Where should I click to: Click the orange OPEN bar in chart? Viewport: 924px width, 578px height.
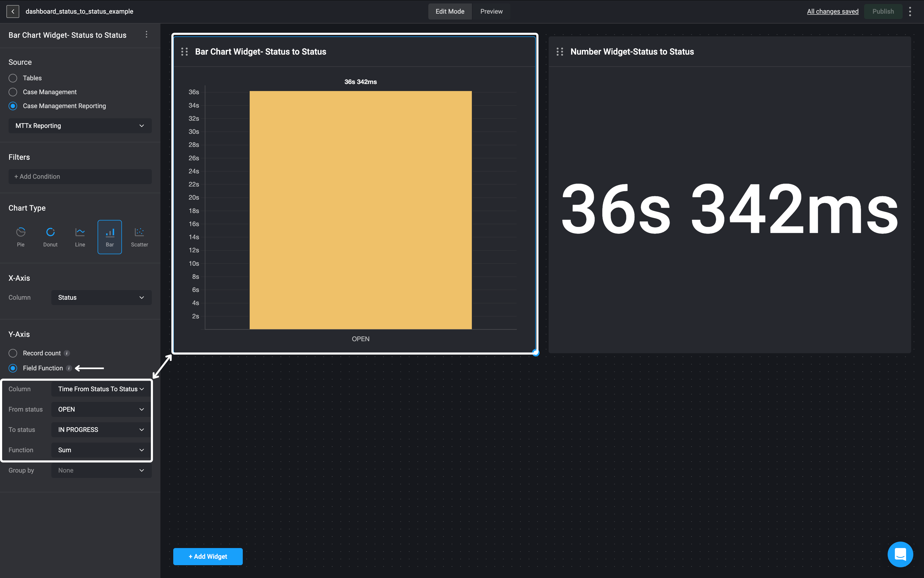pyautogui.click(x=360, y=210)
